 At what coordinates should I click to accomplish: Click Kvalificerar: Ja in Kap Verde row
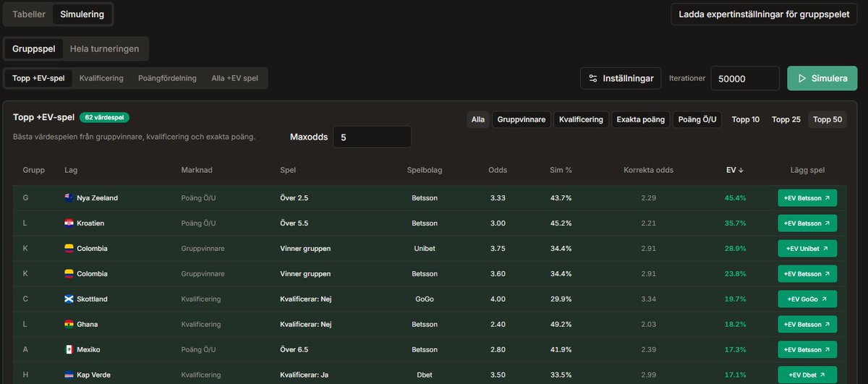point(304,375)
